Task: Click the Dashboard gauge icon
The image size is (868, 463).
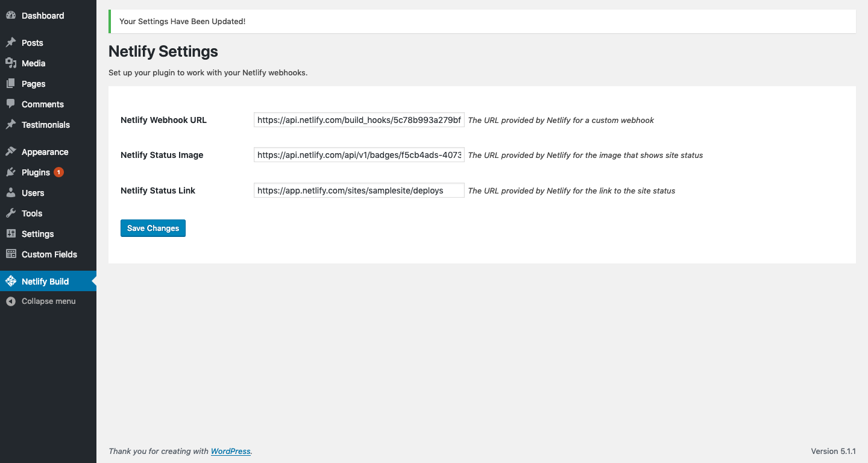Action: 11,16
